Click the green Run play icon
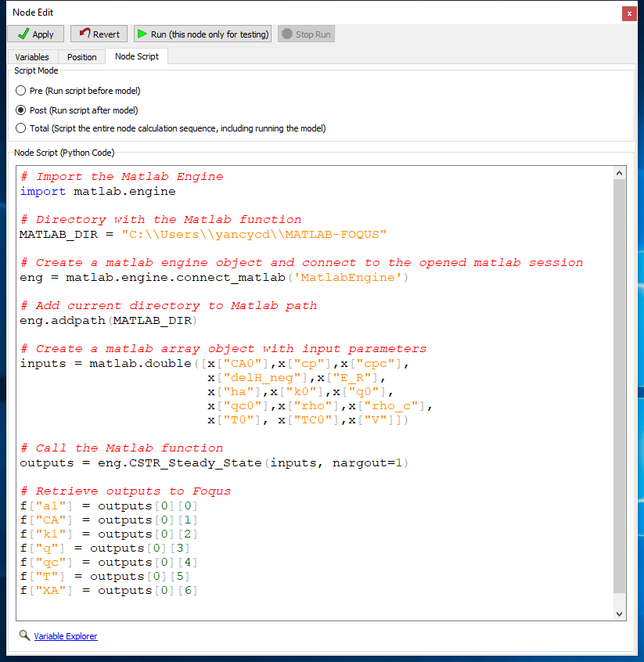This screenshot has height=662, width=644. click(142, 34)
